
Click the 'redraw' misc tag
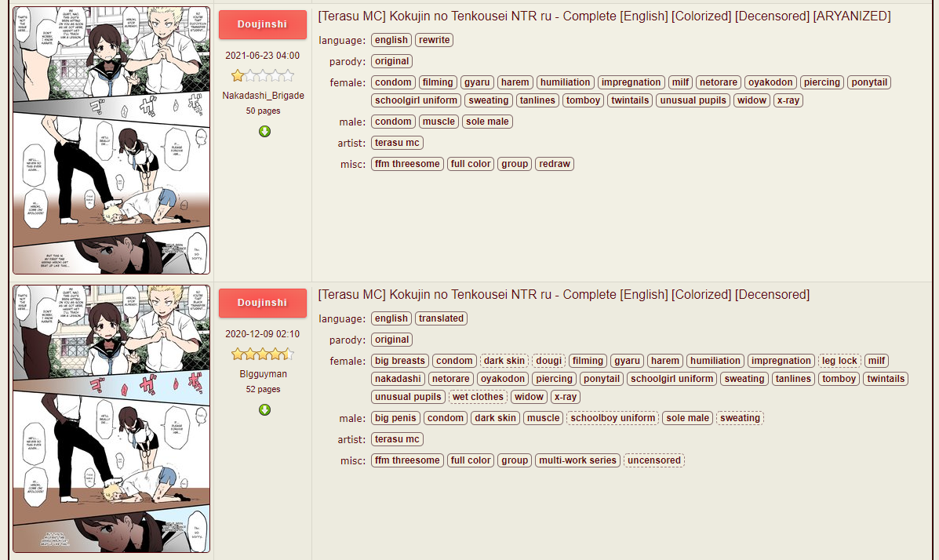tap(555, 164)
